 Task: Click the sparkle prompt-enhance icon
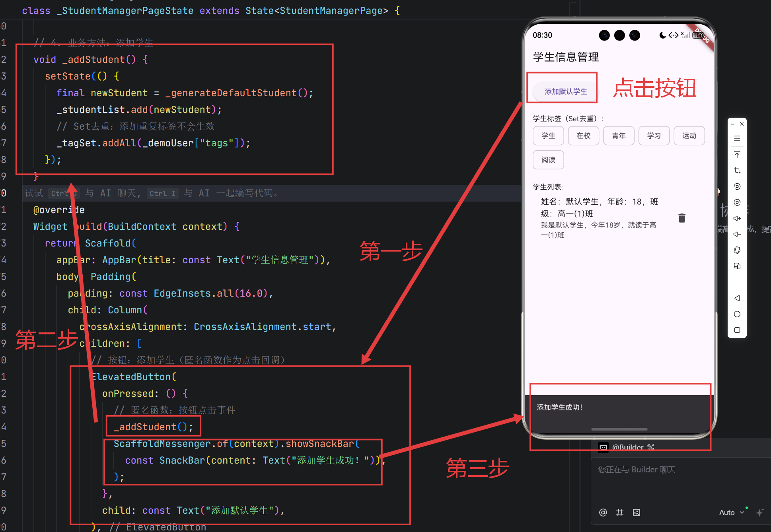pos(759,513)
